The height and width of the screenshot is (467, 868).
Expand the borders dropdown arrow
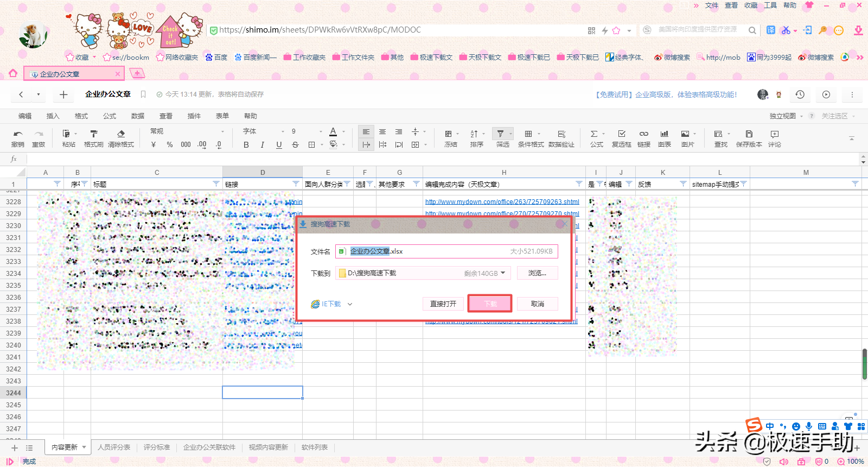click(x=322, y=144)
